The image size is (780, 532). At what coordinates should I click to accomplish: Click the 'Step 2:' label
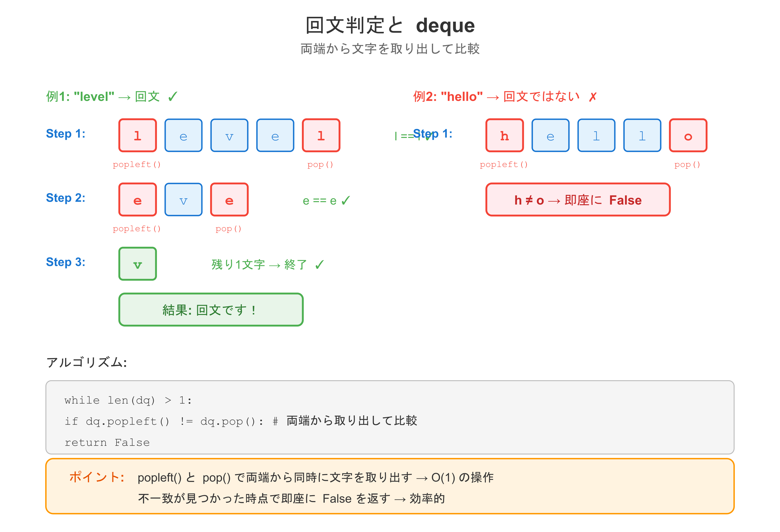click(x=66, y=198)
